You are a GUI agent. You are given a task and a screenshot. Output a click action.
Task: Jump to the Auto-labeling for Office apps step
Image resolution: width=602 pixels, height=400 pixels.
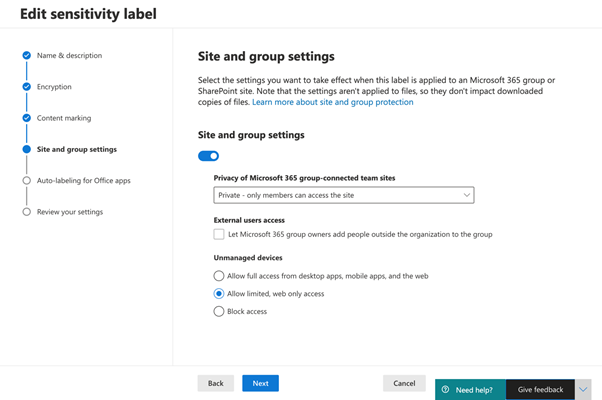84,180
